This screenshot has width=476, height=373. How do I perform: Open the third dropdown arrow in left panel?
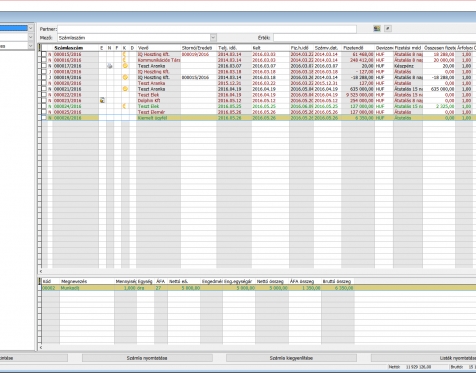(x=31, y=46)
